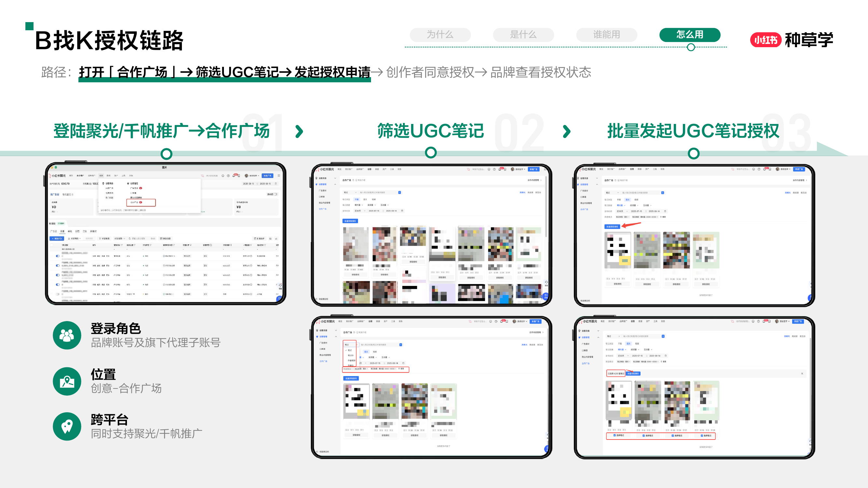Click green map icon beside 位置

tap(67, 381)
